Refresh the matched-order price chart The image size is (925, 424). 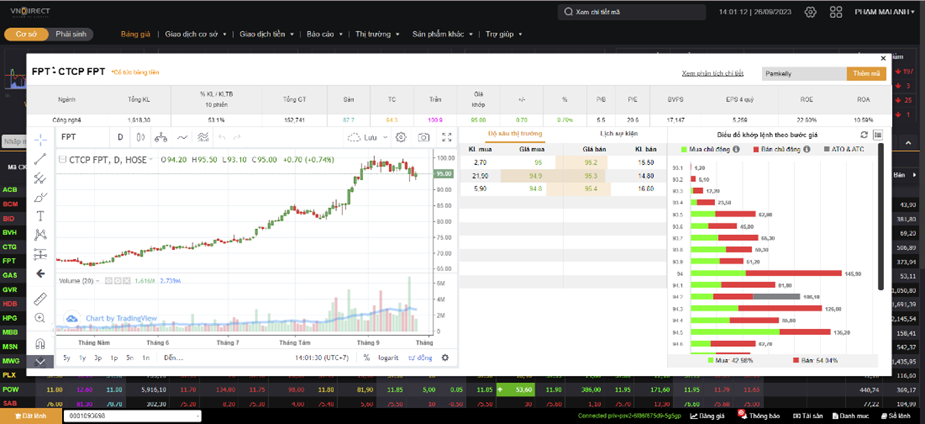(x=865, y=134)
